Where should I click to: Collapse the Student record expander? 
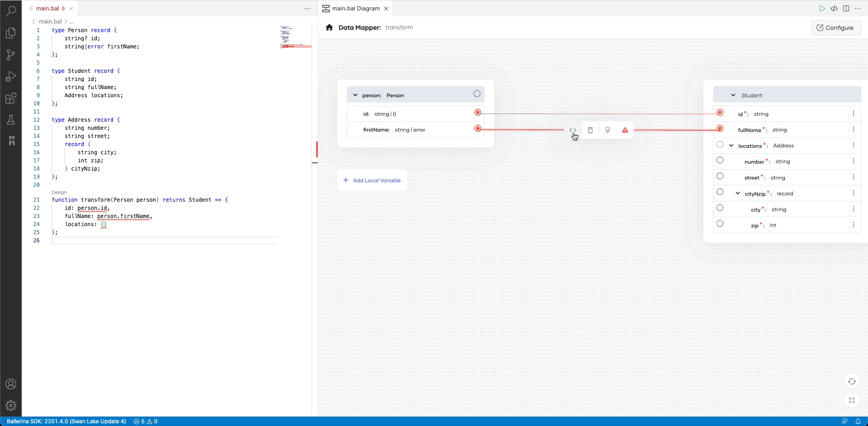coord(734,95)
